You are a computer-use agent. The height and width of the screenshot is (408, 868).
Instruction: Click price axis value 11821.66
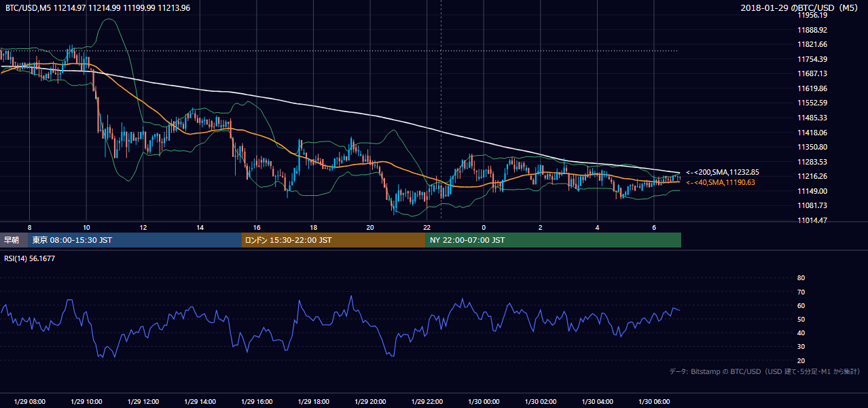click(x=812, y=44)
